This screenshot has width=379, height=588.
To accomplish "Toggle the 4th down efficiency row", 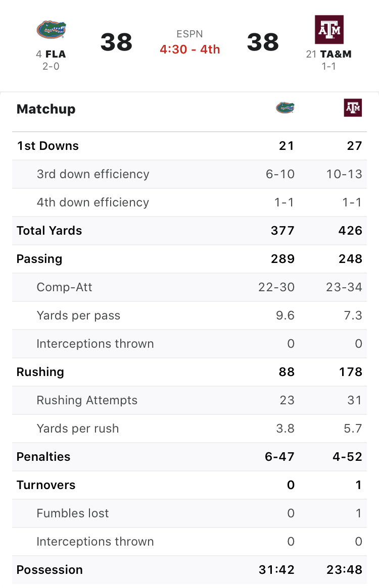I will tap(189, 202).
